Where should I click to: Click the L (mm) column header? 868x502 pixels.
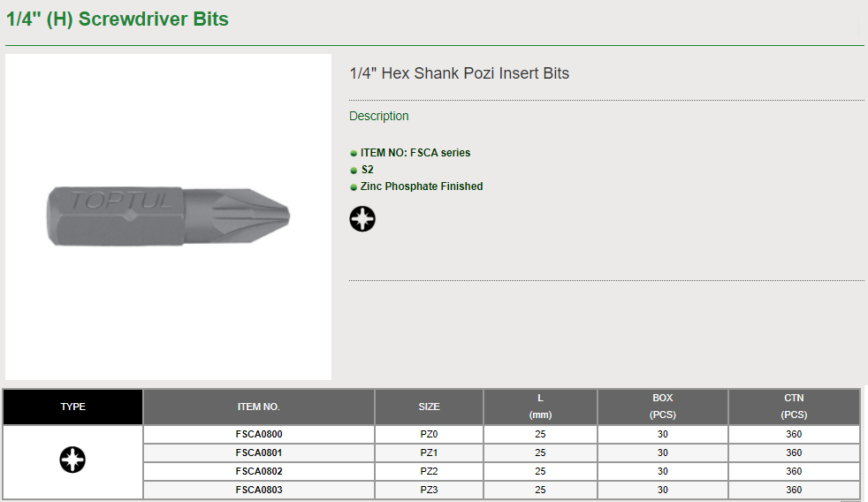coord(540,407)
